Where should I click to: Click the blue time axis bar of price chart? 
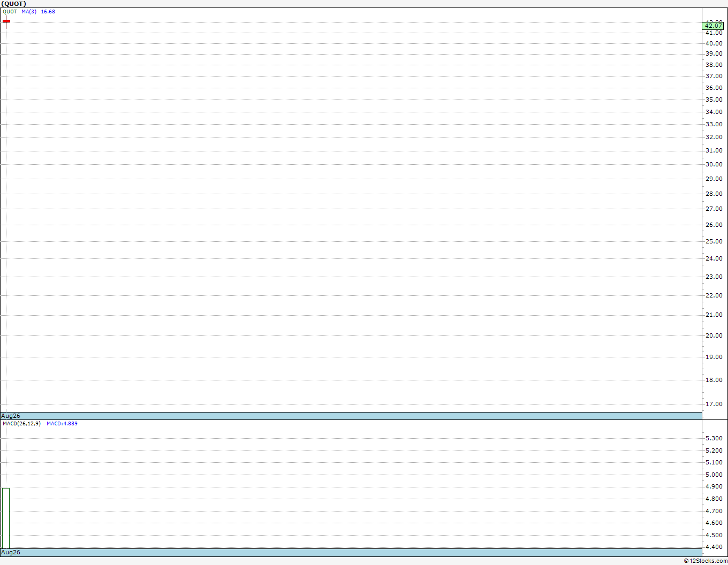(351, 416)
